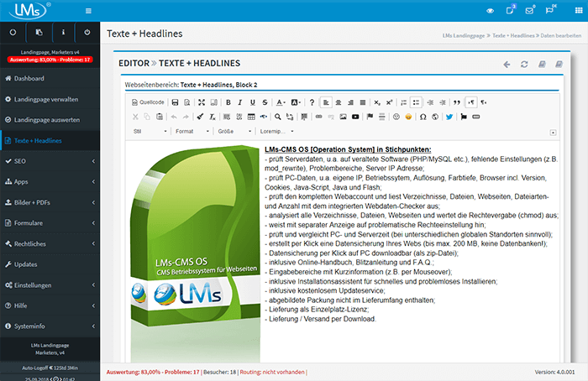Open the Hilfe sidebar menu

tap(50, 305)
